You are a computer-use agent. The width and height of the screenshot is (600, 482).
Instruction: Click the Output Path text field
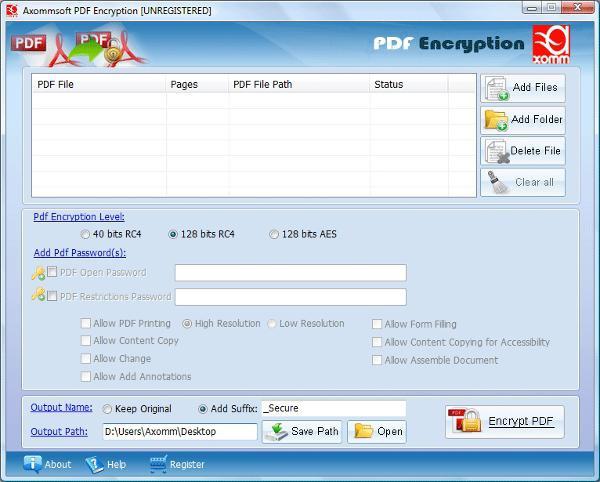point(179,432)
